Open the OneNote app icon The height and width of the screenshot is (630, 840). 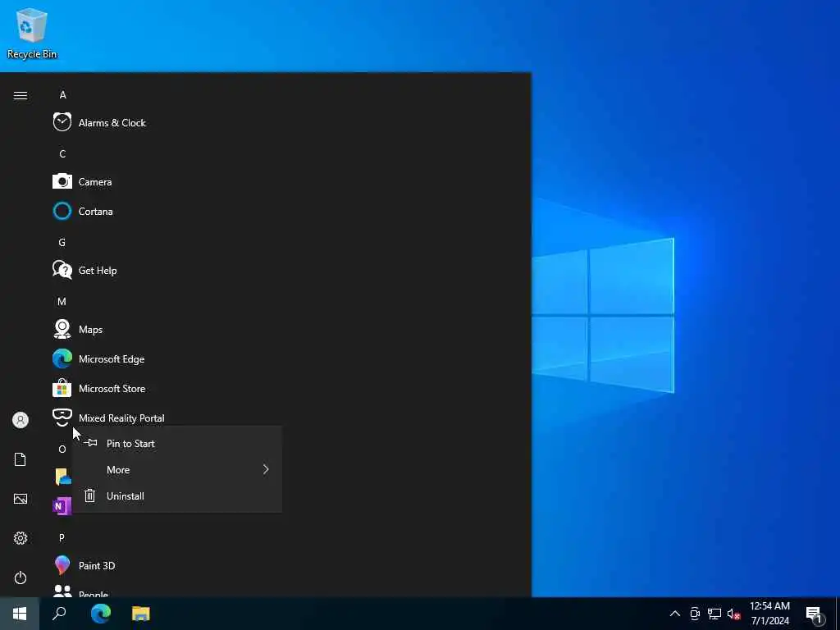pyautogui.click(x=62, y=505)
